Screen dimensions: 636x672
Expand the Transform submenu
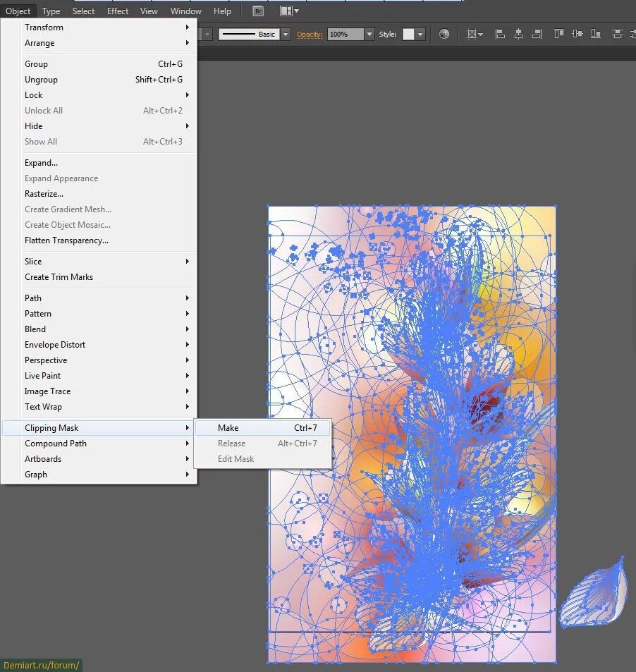pyautogui.click(x=107, y=28)
